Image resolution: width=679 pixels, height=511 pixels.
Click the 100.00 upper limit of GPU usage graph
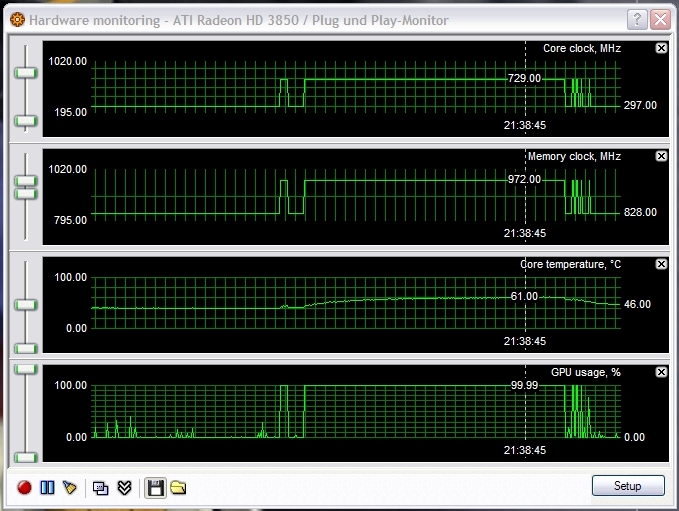click(70, 385)
